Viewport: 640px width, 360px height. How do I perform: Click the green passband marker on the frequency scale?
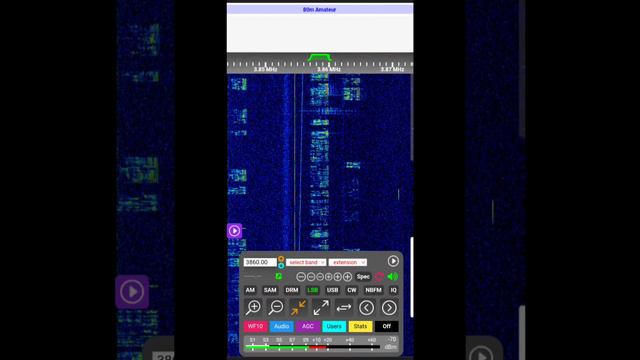pos(320,58)
